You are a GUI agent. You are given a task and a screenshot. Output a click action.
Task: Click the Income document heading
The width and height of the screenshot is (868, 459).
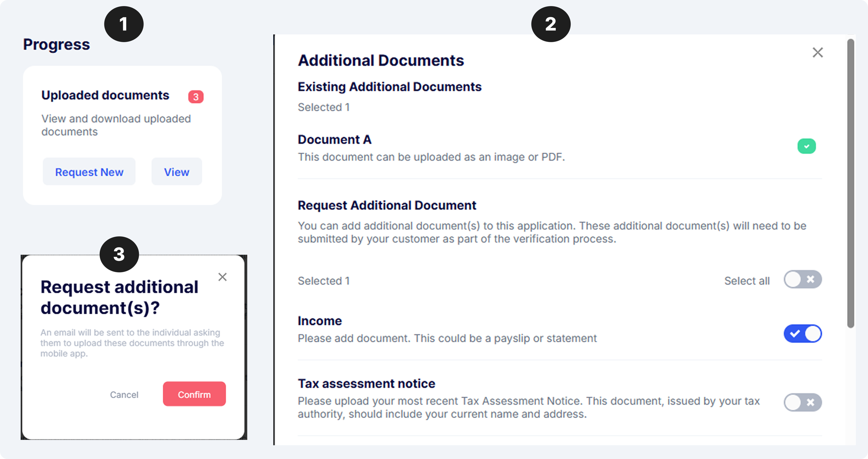pyautogui.click(x=320, y=321)
